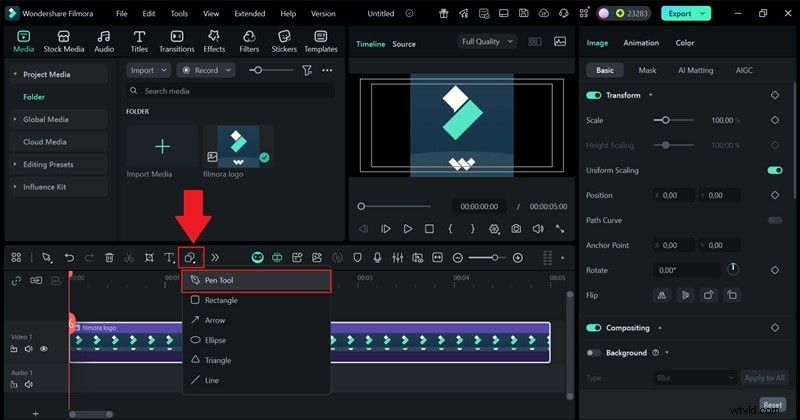Toggle the Compositing switch
This screenshot has width=800, height=420.
point(593,328)
